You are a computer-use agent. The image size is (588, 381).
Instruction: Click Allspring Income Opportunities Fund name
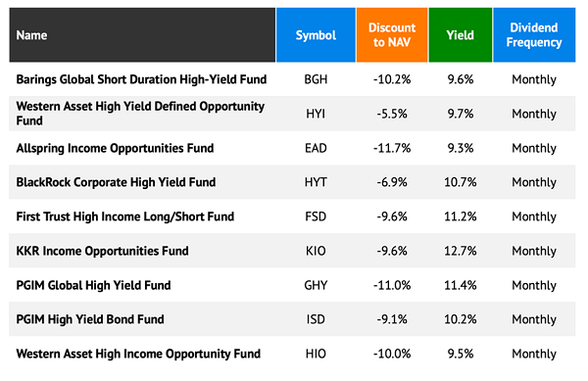coord(115,148)
